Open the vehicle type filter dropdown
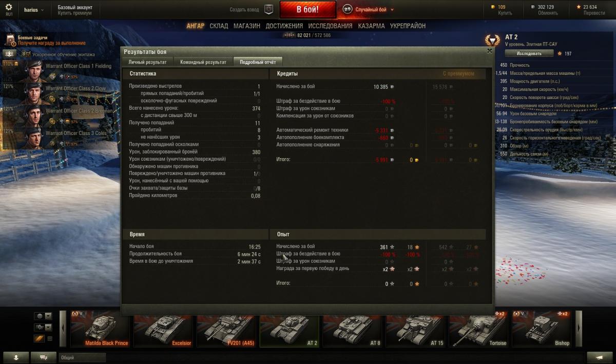Viewport: 616px width, 364px height. [43, 328]
